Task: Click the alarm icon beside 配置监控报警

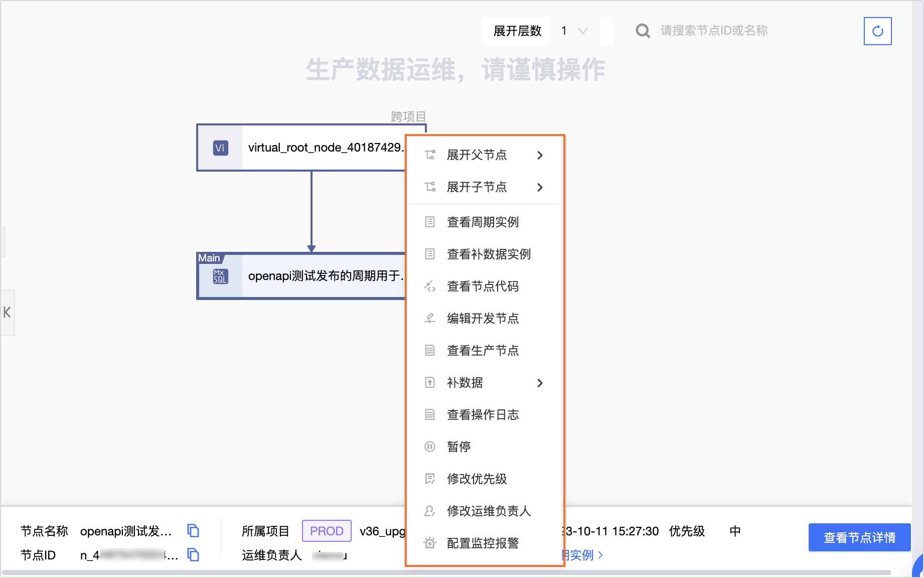Action: point(430,543)
